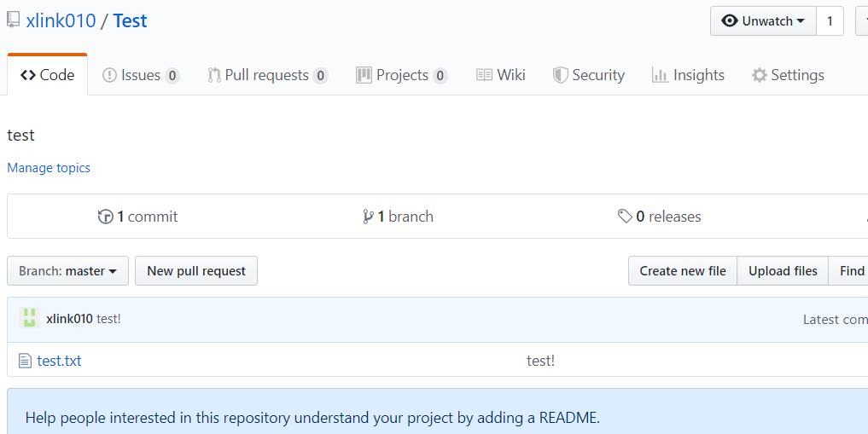This screenshot has width=868, height=434.
Task: Click the xlink010 avatar image
Action: tap(30, 319)
